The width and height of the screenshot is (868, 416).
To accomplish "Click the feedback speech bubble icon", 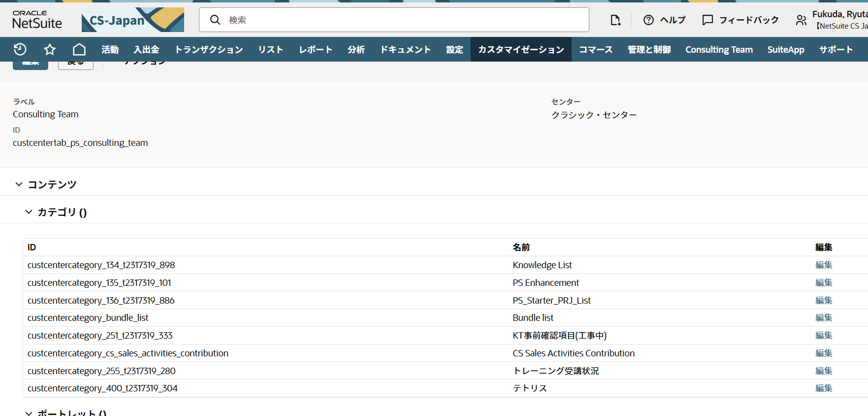I will point(707,20).
